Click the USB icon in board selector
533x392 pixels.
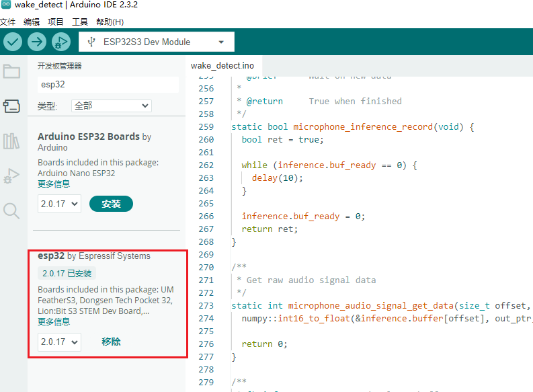click(91, 42)
